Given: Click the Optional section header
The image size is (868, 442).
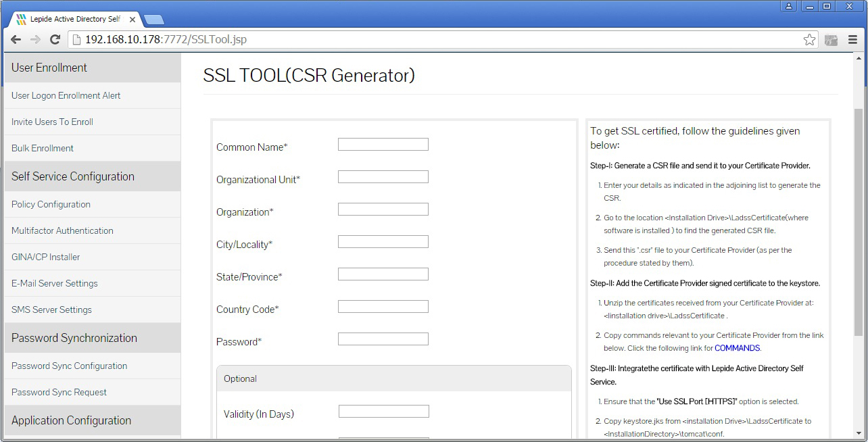Looking at the screenshot, I should (394, 378).
